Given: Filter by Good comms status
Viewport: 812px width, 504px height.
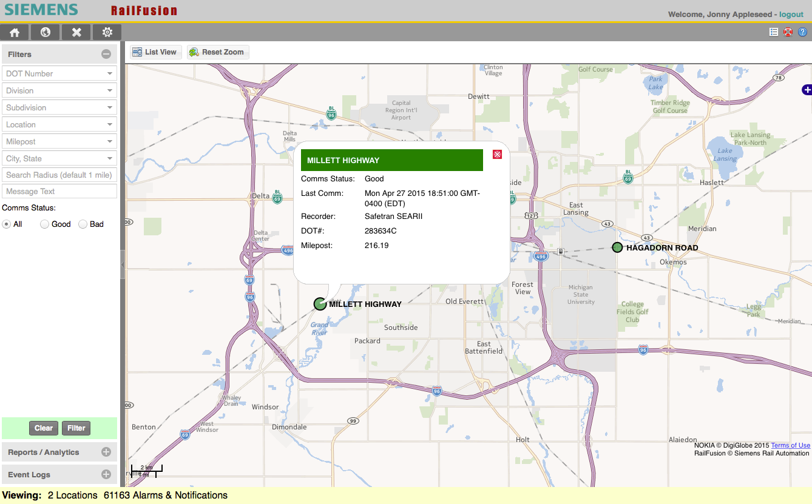Looking at the screenshot, I should tap(44, 224).
